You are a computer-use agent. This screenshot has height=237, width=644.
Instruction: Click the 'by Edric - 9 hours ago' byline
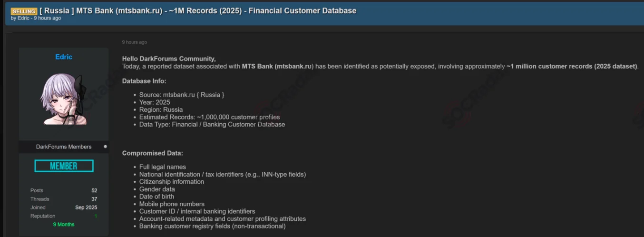(36, 18)
